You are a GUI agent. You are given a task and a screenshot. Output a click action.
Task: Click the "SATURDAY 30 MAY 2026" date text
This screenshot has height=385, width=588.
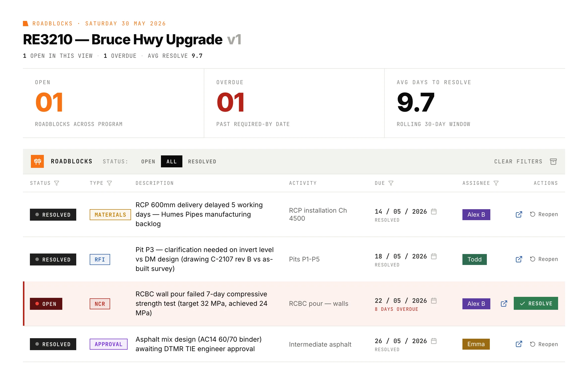pyautogui.click(x=125, y=23)
